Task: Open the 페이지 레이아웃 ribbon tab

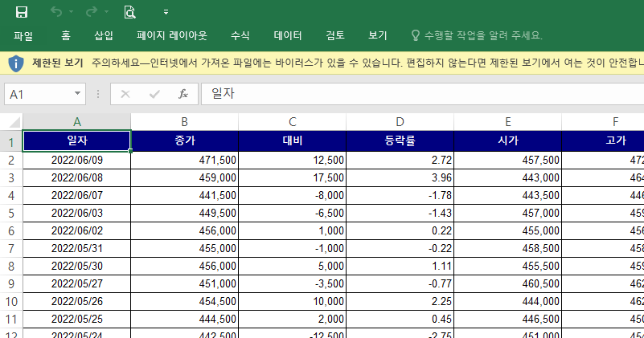Action: click(171, 35)
